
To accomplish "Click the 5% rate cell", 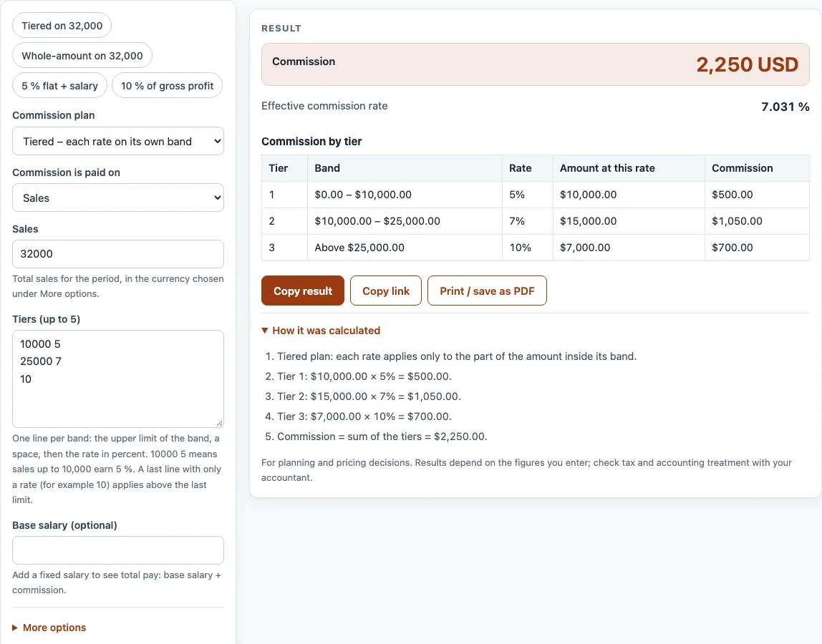I will [528, 195].
